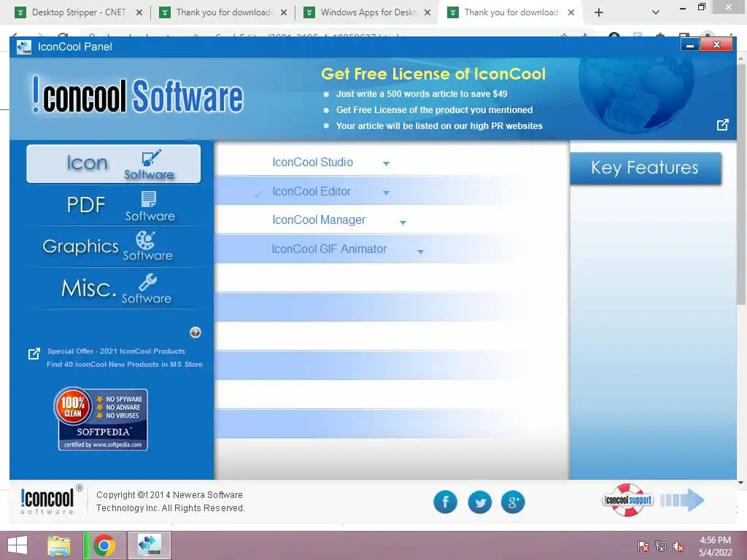This screenshot has width=747, height=560.
Task: Choose IconCool Editor from the product list
Action: coord(311,192)
